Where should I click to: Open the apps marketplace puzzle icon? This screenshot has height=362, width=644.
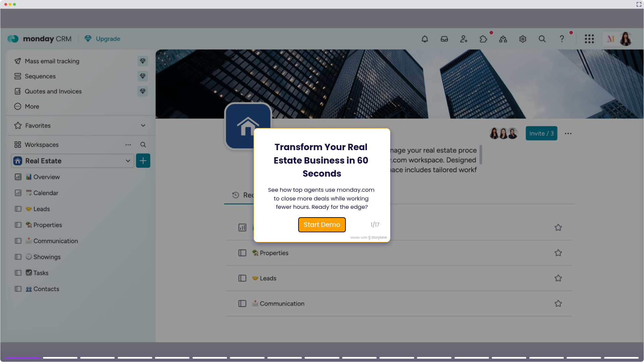pyautogui.click(x=483, y=39)
